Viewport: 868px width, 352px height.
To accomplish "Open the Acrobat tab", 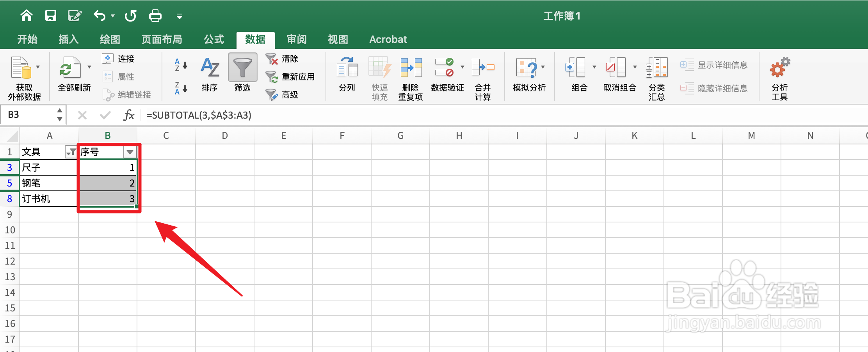I will 388,39.
